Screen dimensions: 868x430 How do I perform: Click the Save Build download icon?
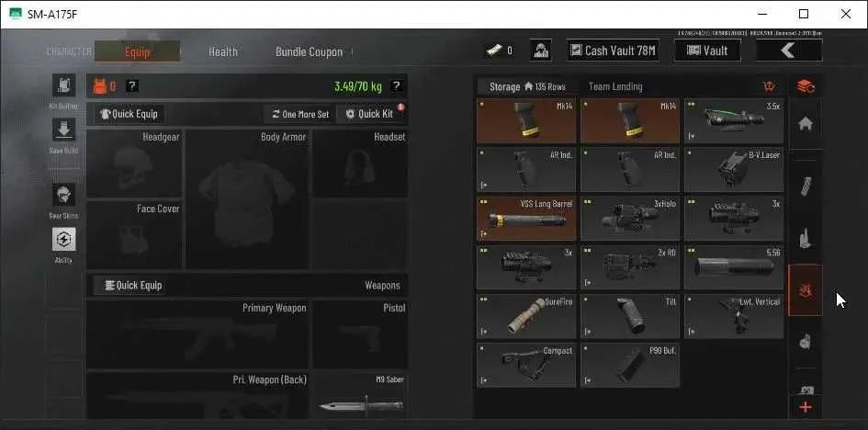63,130
